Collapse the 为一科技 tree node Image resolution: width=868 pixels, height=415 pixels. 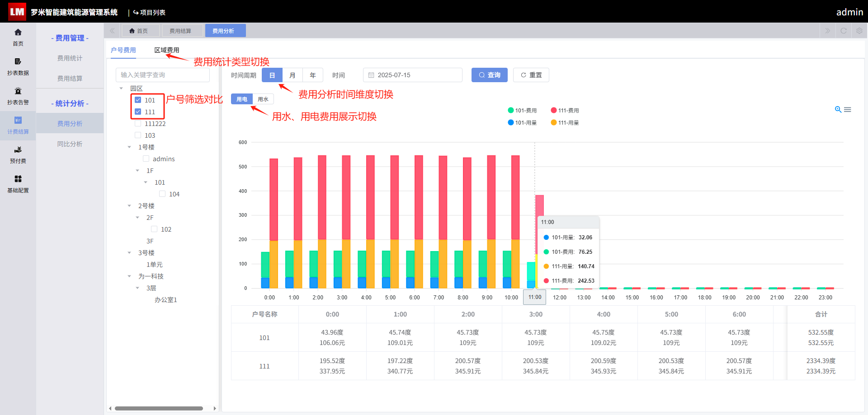coord(129,276)
